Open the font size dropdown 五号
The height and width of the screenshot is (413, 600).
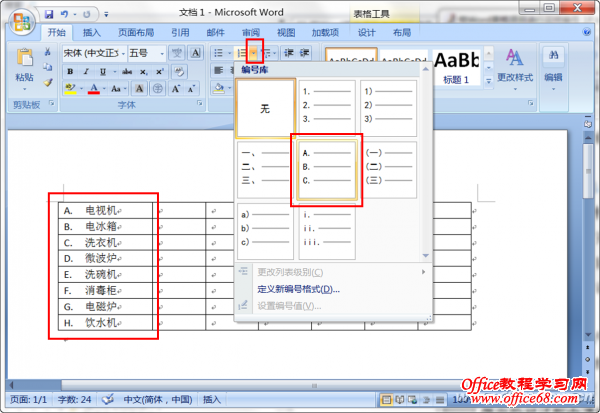click(x=162, y=53)
